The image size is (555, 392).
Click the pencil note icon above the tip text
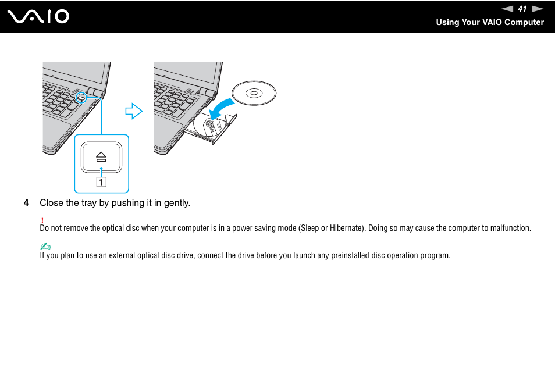45,246
